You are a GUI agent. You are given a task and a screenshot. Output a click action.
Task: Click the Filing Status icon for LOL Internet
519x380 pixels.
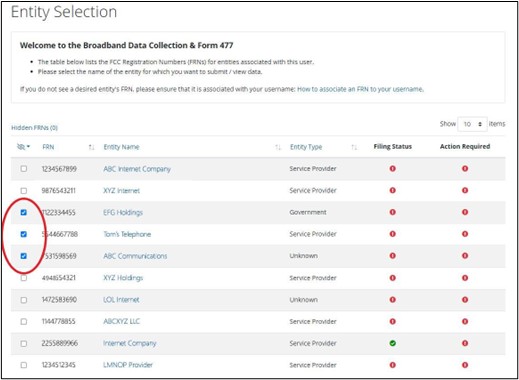[x=393, y=300]
